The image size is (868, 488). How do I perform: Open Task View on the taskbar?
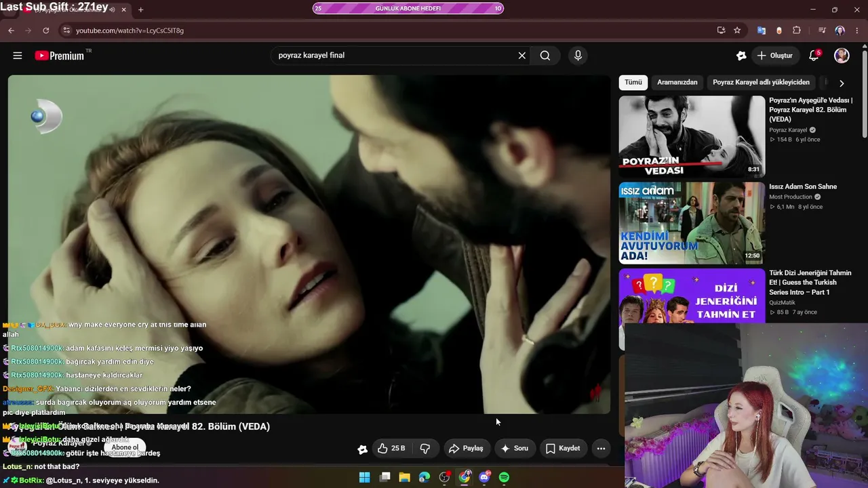[x=384, y=477]
